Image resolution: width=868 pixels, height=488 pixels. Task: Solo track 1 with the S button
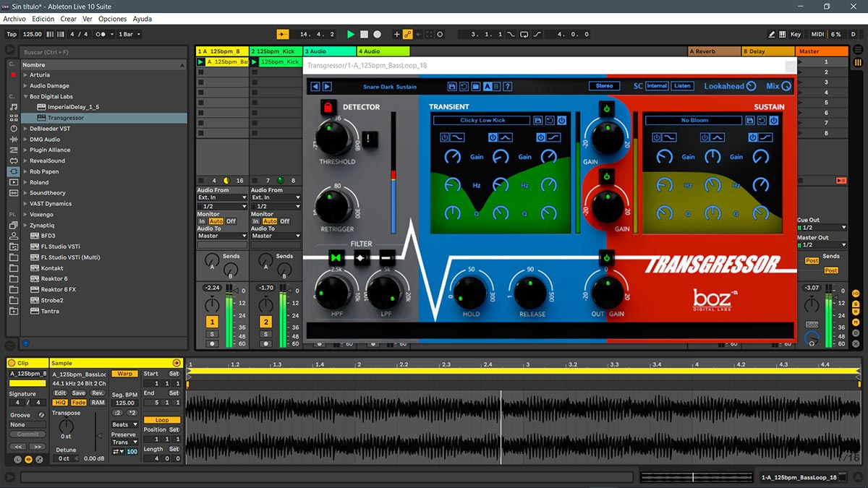212,334
